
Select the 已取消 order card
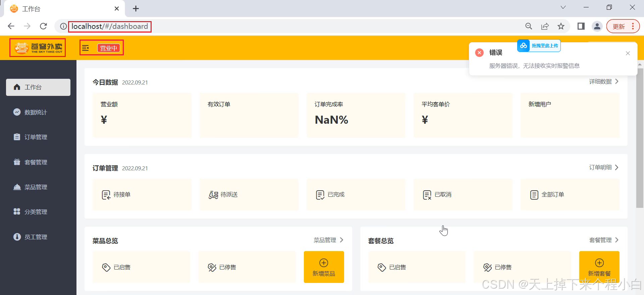tap(463, 194)
